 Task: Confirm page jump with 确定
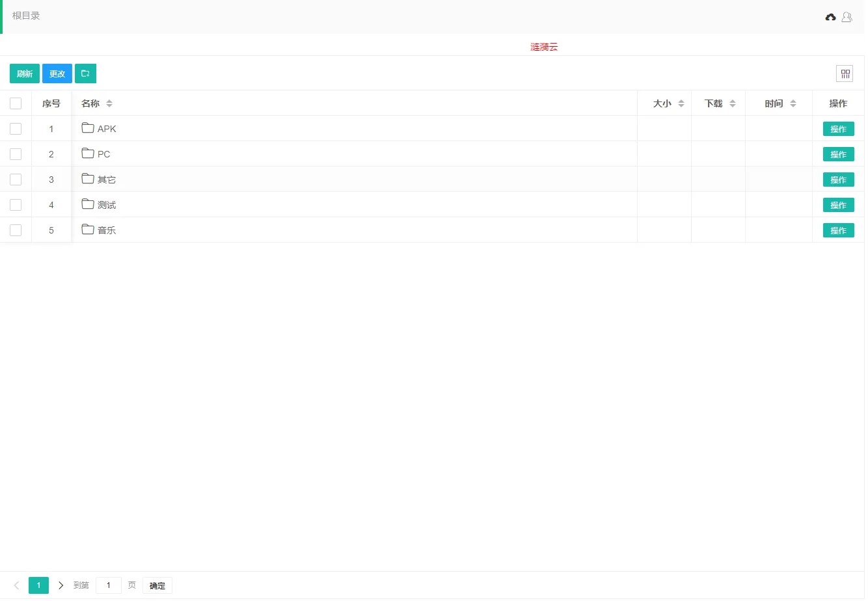[x=157, y=585]
